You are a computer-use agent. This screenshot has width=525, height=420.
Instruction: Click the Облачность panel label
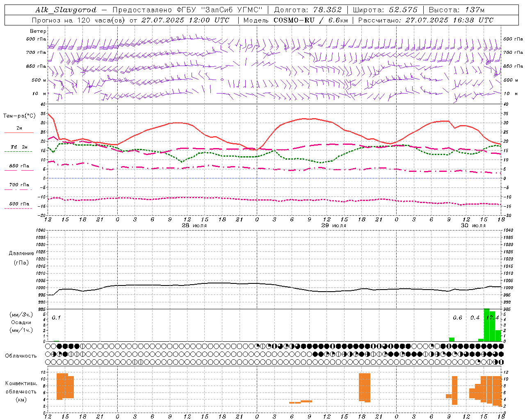[21, 356]
